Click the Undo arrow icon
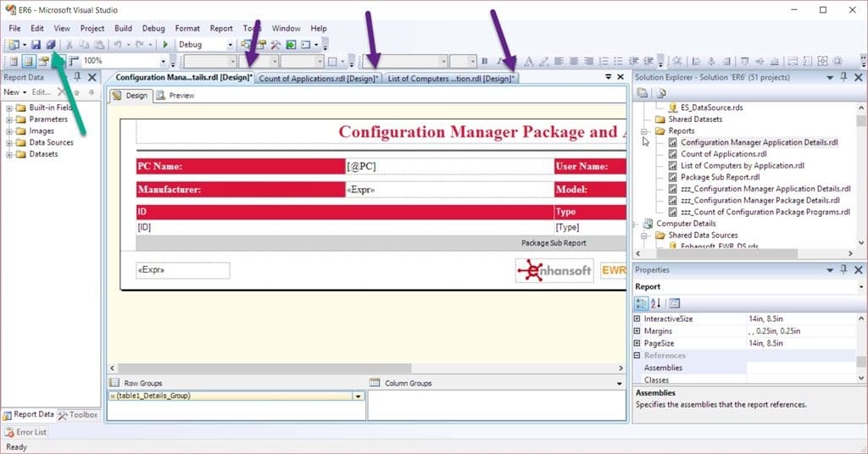868x454 pixels. pos(117,44)
